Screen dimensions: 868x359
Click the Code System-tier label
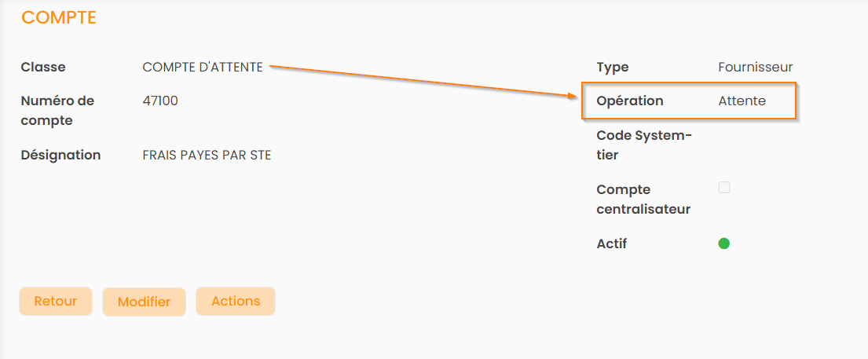[644, 145]
